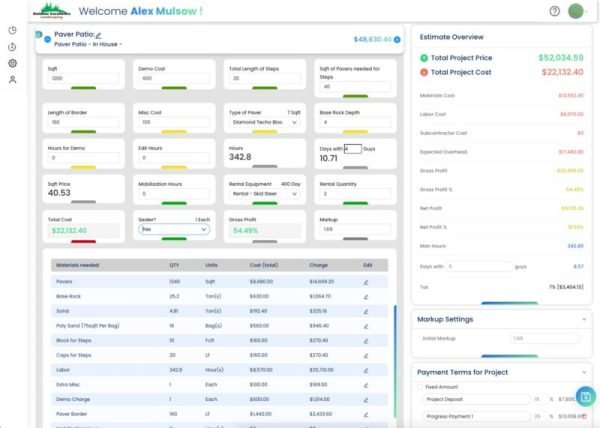600x428 pixels.
Task: Open the Sealer dropdown
Action: pyautogui.click(x=174, y=229)
